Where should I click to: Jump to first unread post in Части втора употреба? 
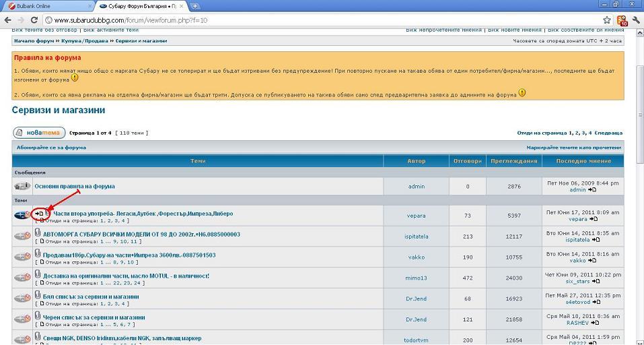[40, 214]
